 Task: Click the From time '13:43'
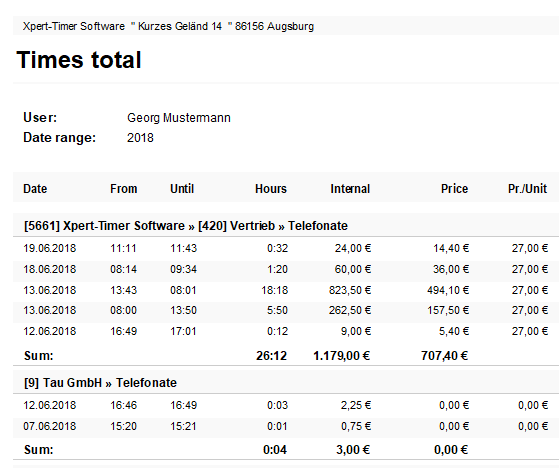pyautogui.click(x=123, y=290)
